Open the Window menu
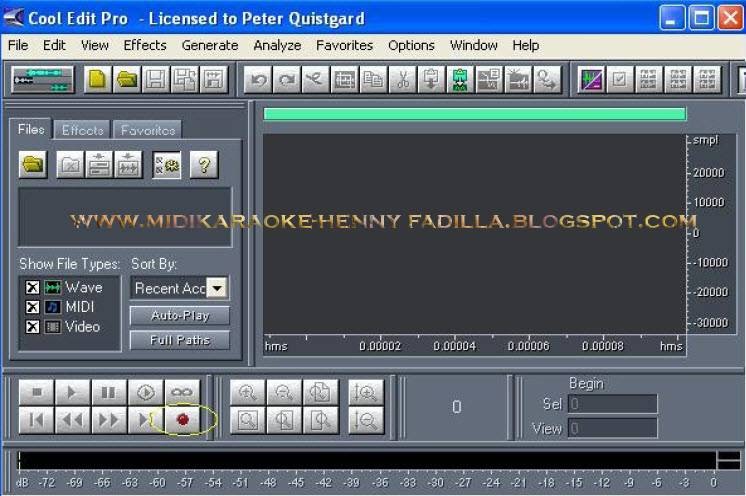The image size is (746, 496). point(474,45)
